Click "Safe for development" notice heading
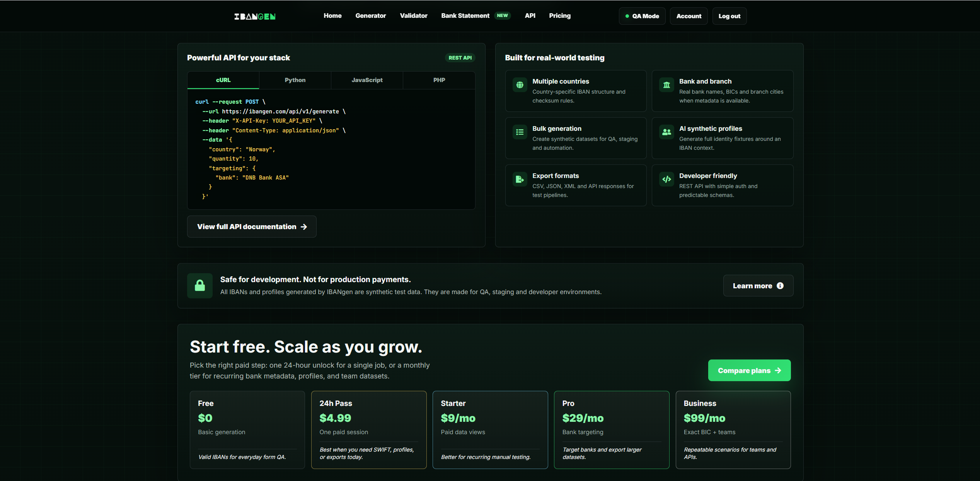The height and width of the screenshot is (481, 980). (315, 279)
